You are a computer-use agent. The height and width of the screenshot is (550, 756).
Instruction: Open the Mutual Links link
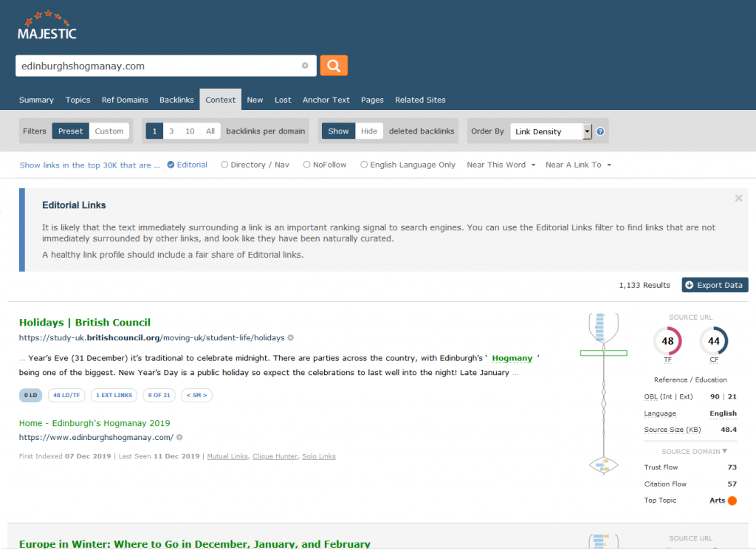click(x=227, y=456)
